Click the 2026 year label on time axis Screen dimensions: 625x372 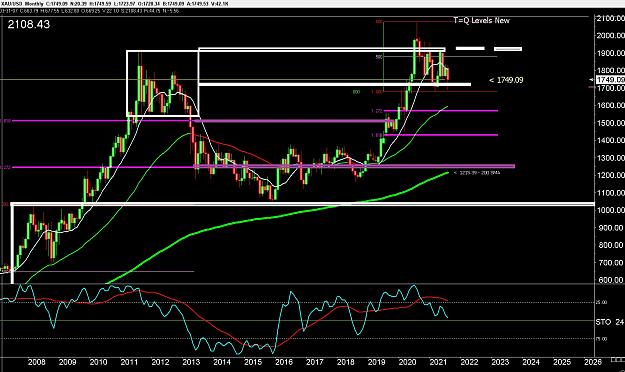pyautogui.click(x=593, y=362)
